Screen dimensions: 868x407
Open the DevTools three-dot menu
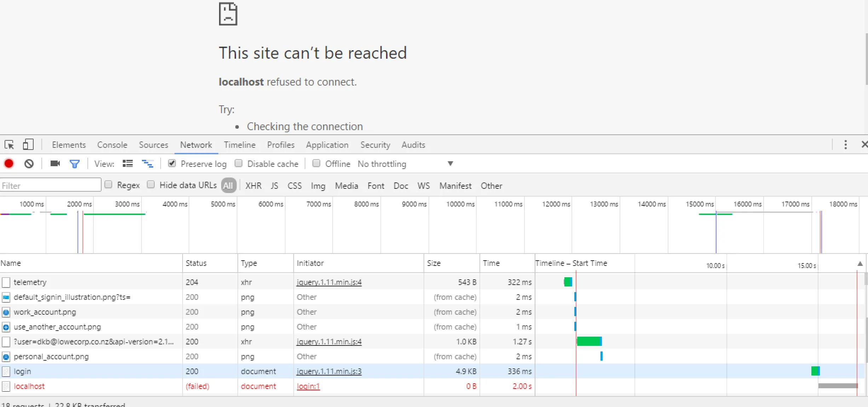pyautogui.click(x=845, y=145)
